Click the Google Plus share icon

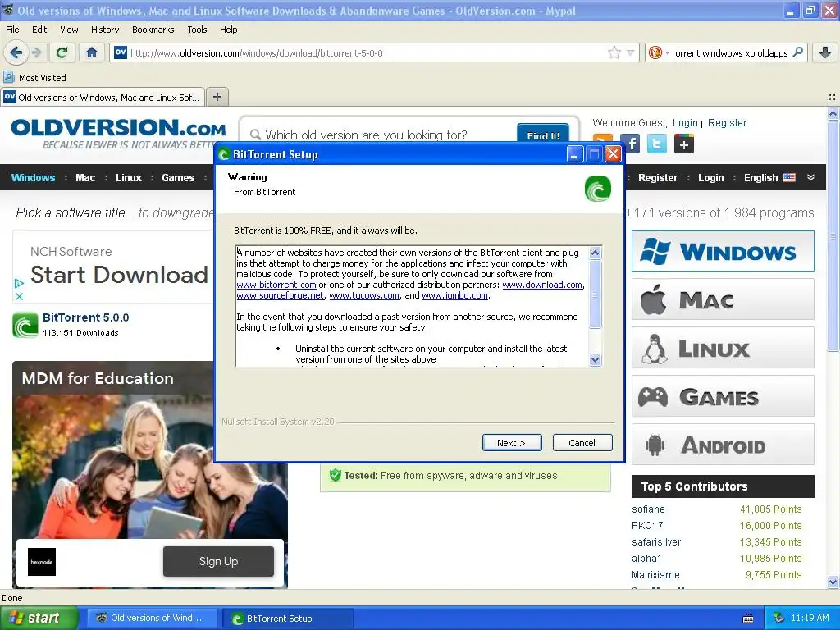point(683,144)
